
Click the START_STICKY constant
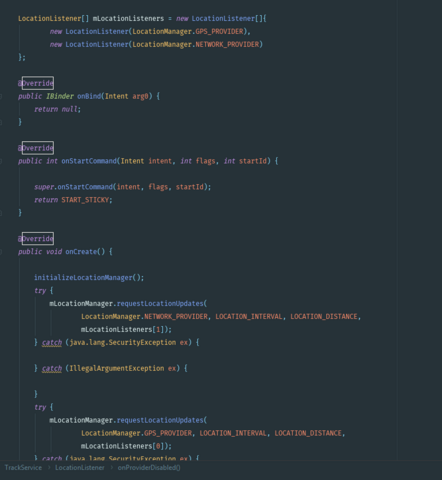85,200
